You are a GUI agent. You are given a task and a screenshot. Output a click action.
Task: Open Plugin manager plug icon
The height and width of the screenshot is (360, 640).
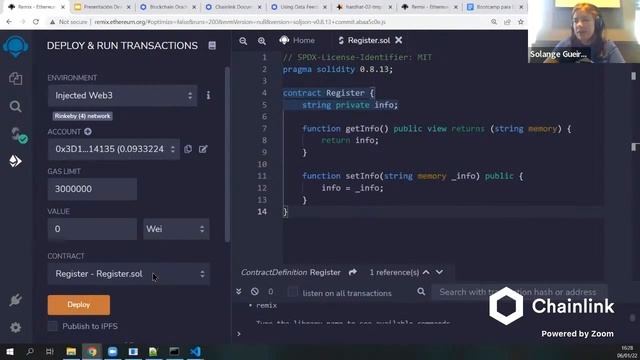tap(16, 300)
